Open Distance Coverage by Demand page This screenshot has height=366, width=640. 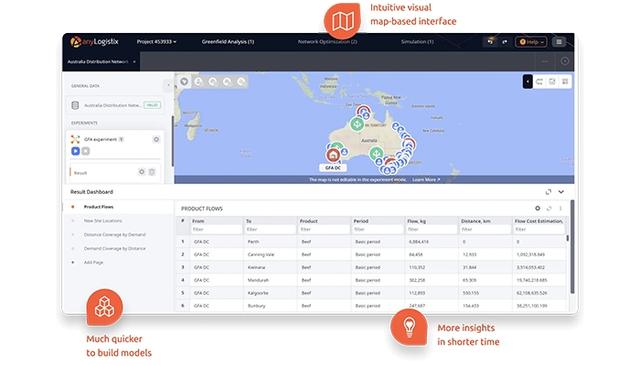click(115, 235)
